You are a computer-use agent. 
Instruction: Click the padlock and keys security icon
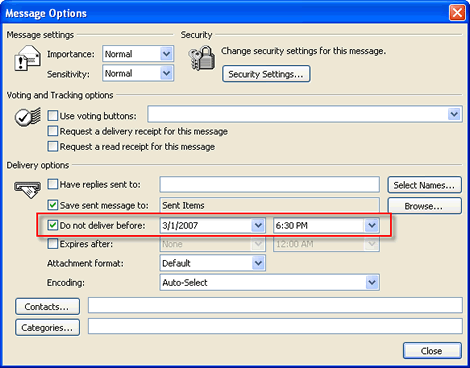[202, 58]
